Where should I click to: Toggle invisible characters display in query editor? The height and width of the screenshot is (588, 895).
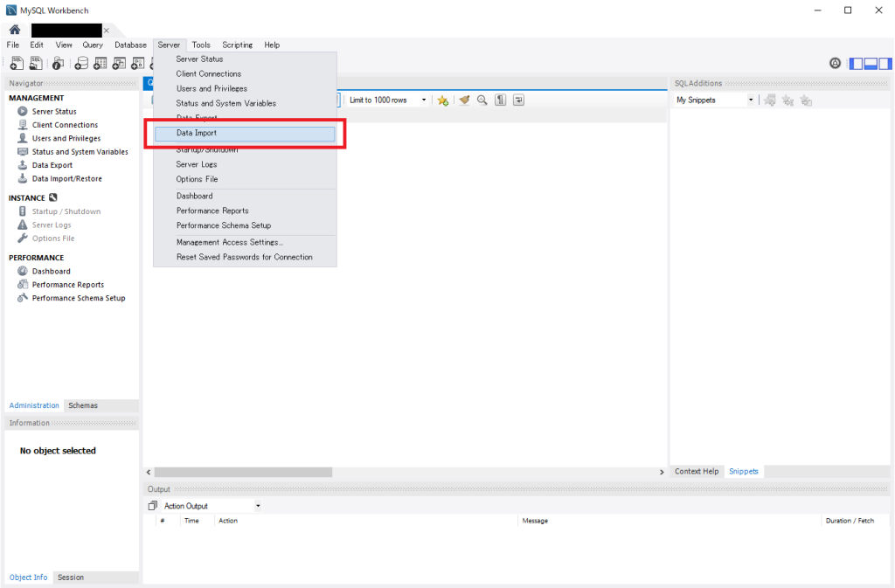(500, 100)
